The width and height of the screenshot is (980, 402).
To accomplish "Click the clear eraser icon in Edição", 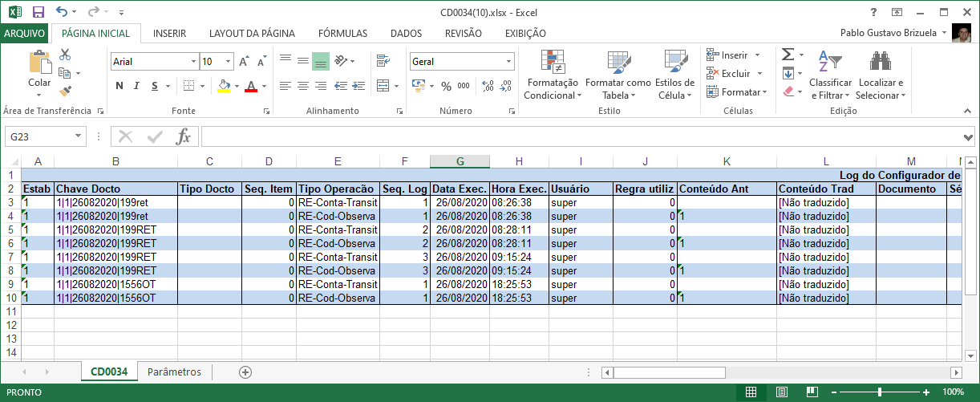I will coord(788,91).
